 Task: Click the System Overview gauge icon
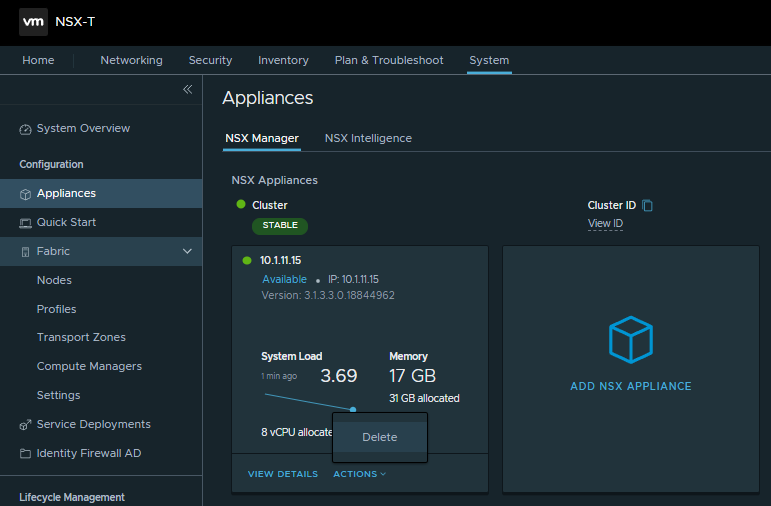(25, 129)
